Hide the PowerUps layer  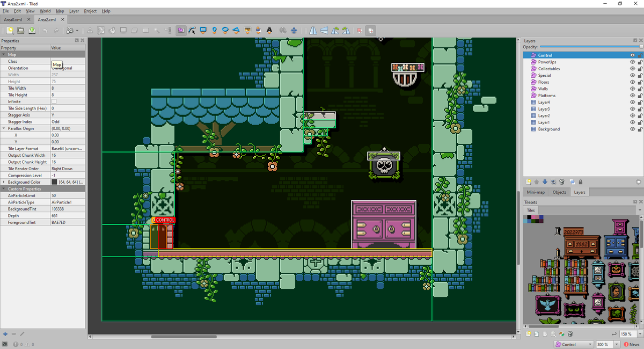(x=632, y=62)
